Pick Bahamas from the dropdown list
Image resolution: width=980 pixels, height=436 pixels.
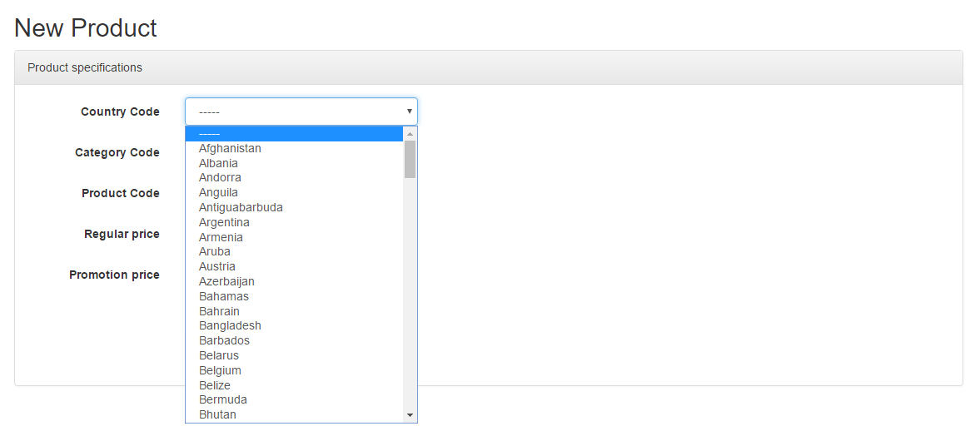(x=295, y=297)
